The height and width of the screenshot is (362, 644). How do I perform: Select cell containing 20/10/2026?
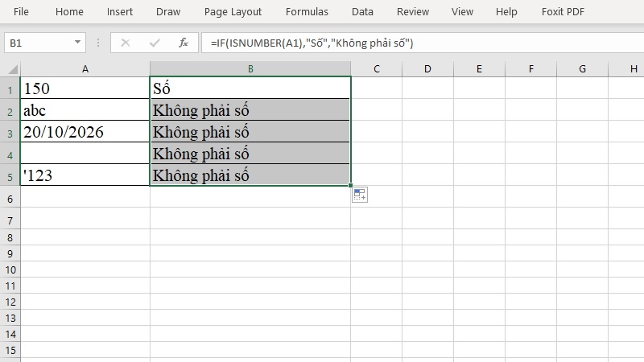pos(85,131)
